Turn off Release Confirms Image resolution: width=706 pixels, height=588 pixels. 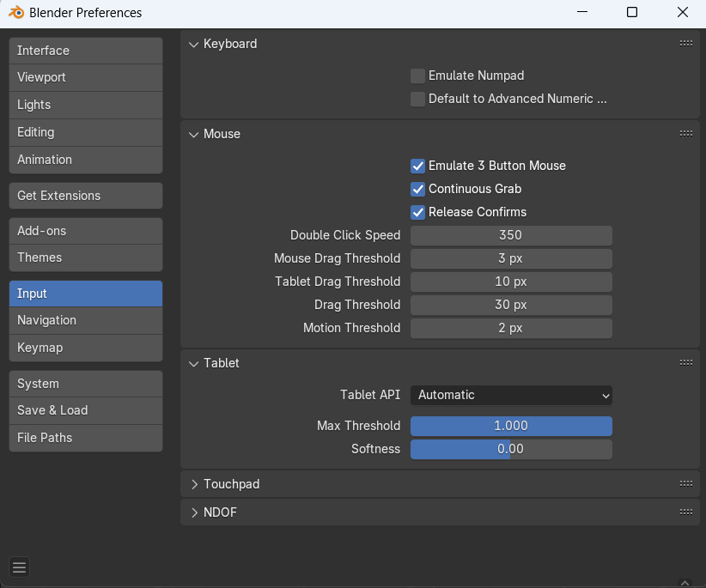pyautogui.click(x=417, y=212)
